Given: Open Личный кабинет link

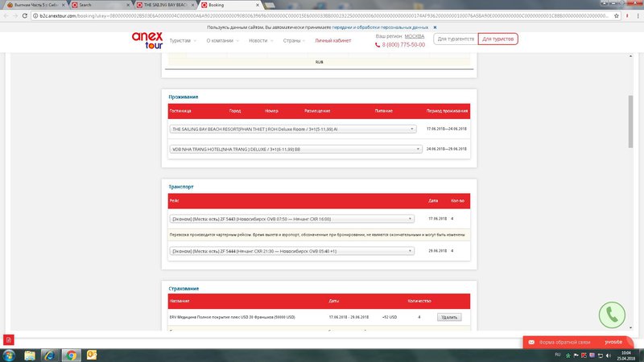Looking at the screenshot, I should tap(332, 40).
